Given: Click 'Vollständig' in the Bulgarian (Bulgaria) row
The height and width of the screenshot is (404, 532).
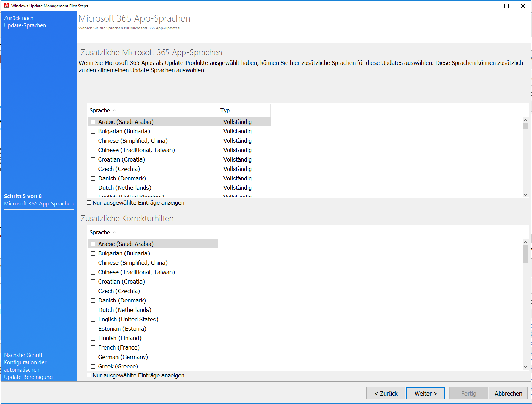Looking at the screenshot, I should 237,131.
